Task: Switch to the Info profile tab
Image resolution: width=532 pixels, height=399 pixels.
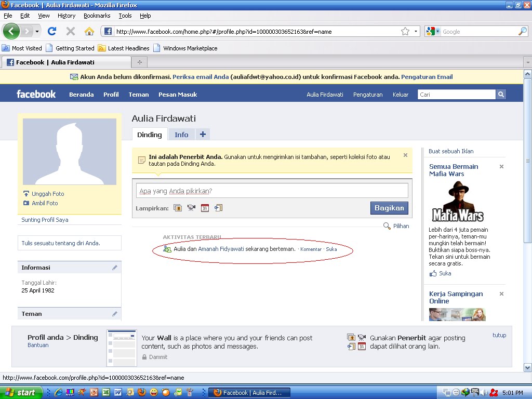Action: click(x=181, y=135)
